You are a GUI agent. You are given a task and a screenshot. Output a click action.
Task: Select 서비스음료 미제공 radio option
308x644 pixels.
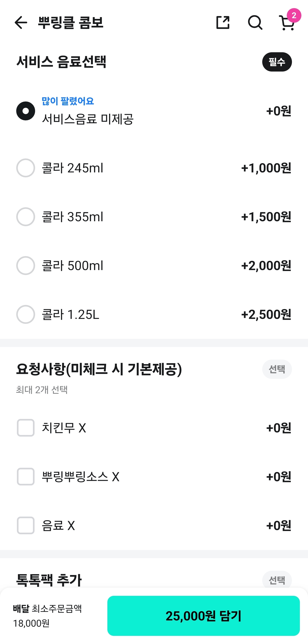pos(26,111)
